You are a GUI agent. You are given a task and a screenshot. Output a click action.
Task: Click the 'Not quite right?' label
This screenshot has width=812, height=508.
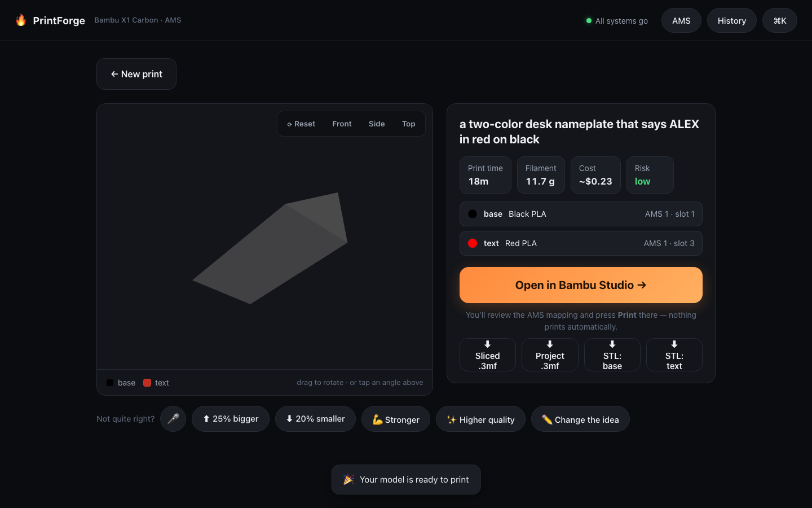[125, 419]
